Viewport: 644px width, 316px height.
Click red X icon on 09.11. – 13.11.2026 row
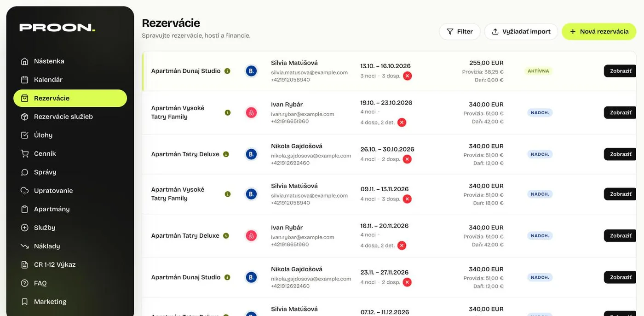(407, 199)
